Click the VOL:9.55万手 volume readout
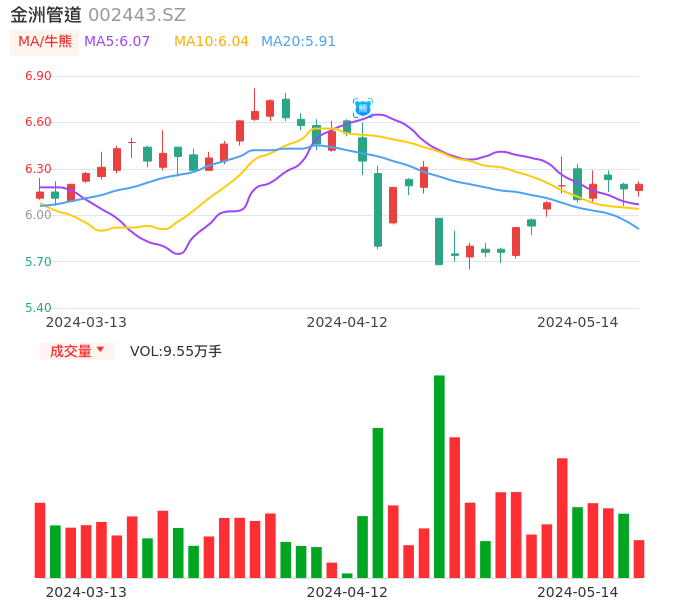The height and width of the screenshot is (606, 686). click(176, 351)
